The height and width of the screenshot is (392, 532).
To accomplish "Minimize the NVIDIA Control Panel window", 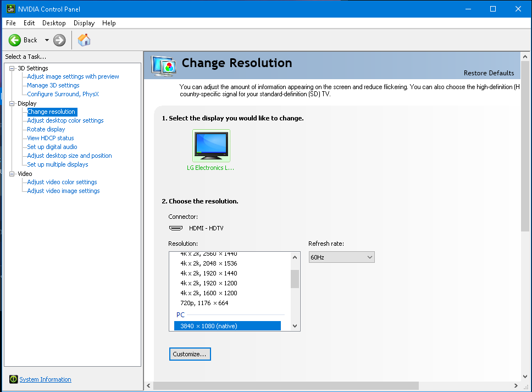I will coord(468,9).
